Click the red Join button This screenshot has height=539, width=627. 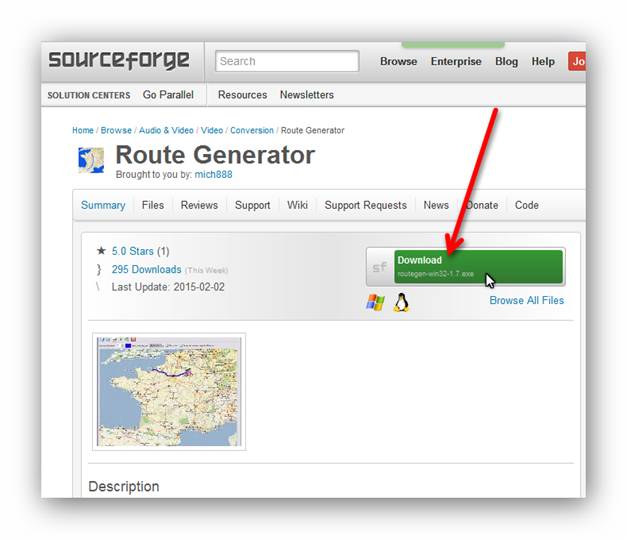coord(577,62)
